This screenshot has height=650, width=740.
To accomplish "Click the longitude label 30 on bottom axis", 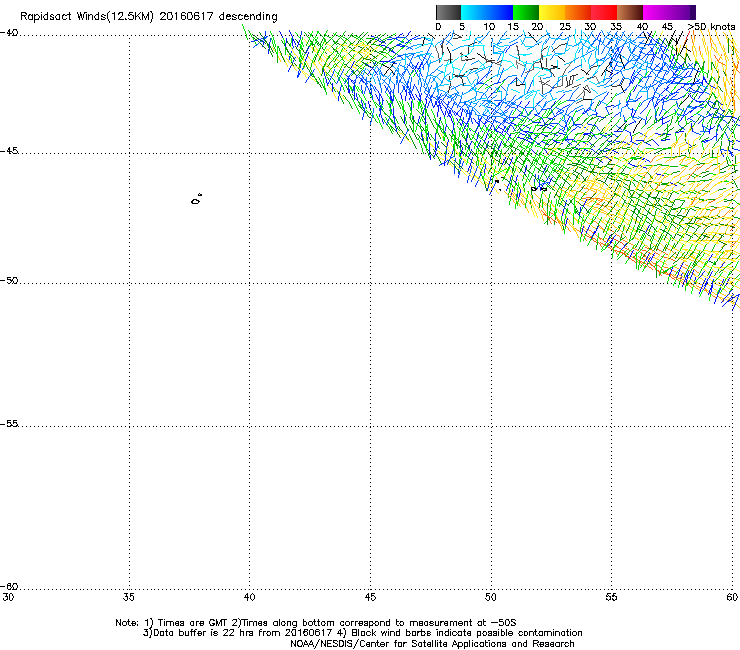I will pyautogui.click(x=8, y=598).
